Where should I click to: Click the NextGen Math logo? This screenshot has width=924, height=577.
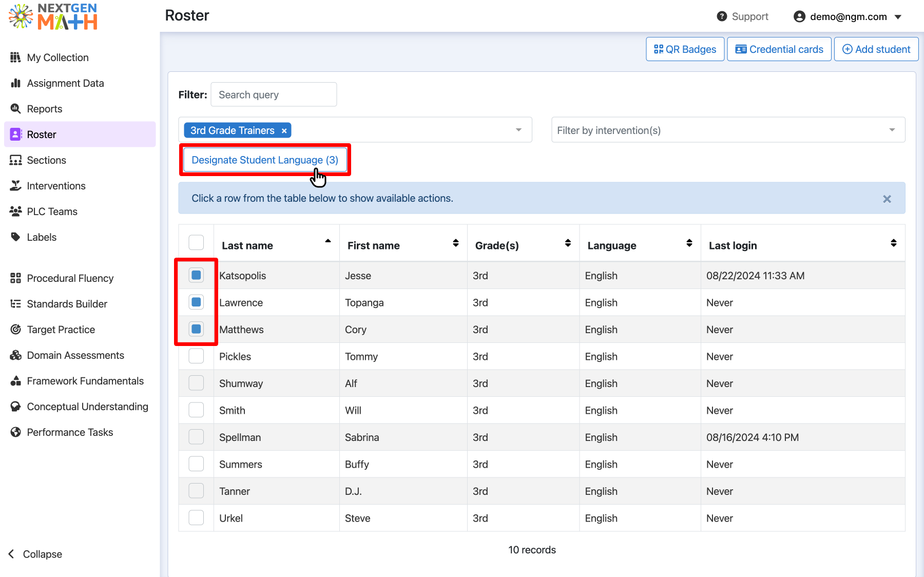pyautogui.click(x=53, y=16)
